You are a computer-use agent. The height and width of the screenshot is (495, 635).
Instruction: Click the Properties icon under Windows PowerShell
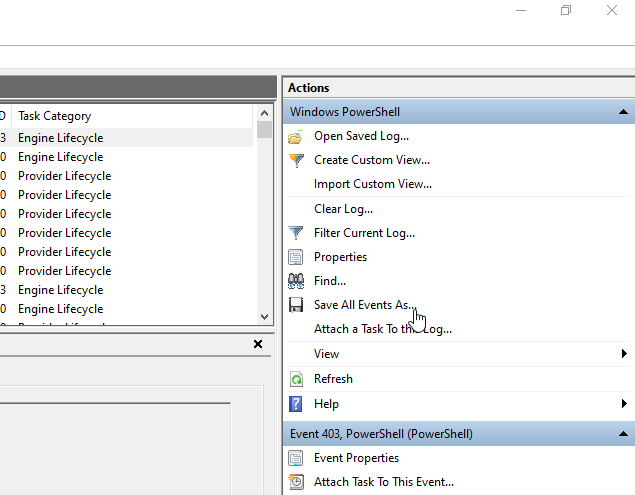(x=296, y=257)
